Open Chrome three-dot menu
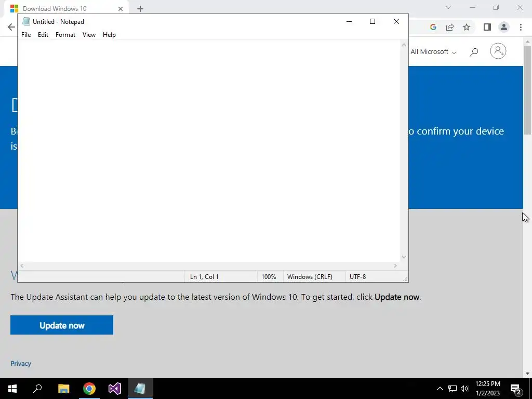Image resolution: width=532 pixels, height=399 pixels. 521,27
